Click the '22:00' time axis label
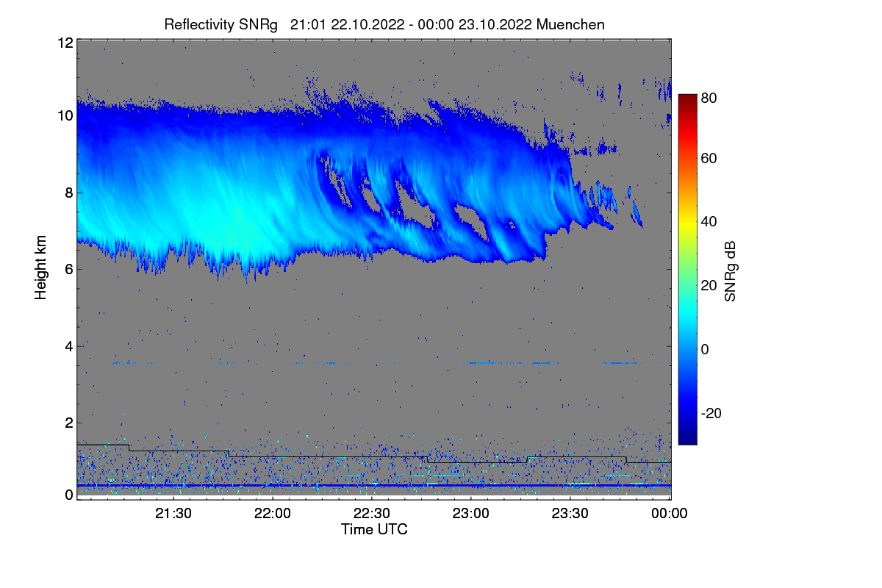The image size is (882, 588). (x=273, y=514)
